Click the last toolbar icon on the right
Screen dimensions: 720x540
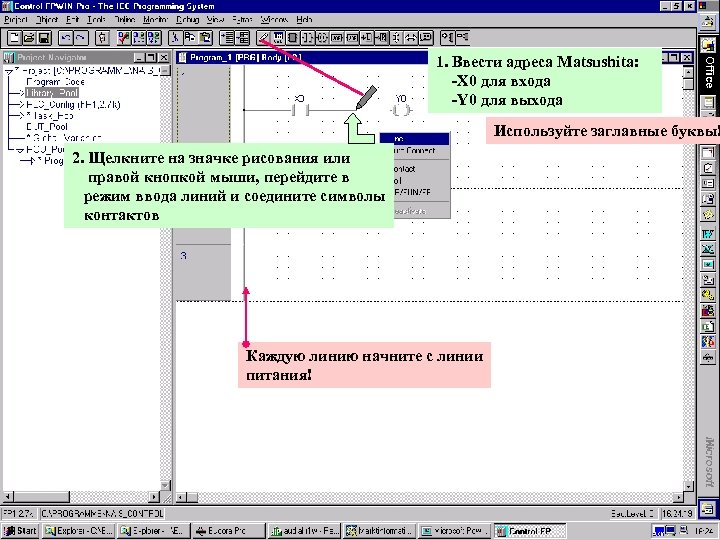[462, 38]
